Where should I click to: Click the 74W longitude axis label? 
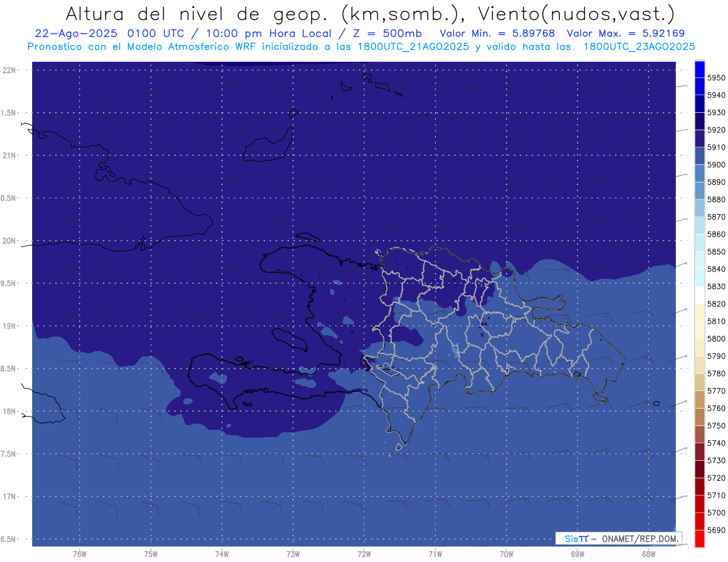pyautogui.click(x=221, y=554)
